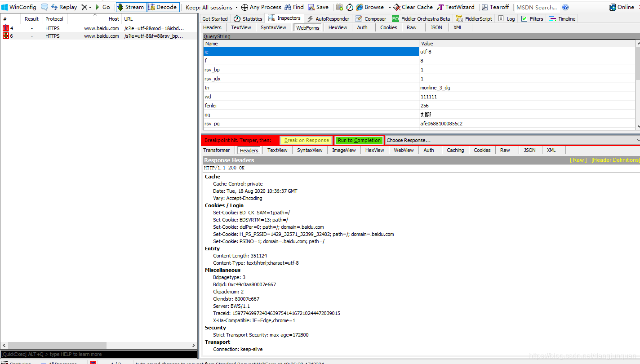Open WinConfig from the toolbar

coord(18,7)
